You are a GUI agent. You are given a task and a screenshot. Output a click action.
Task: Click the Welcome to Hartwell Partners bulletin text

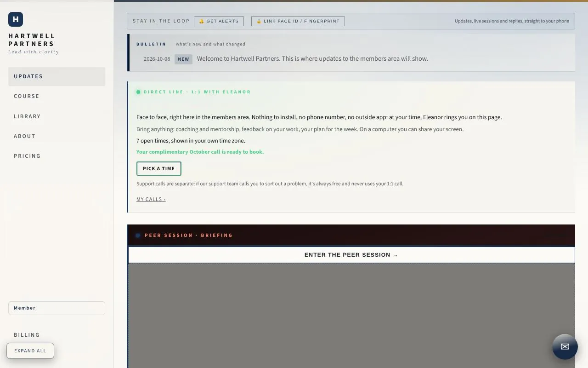[x=312, y=59]
